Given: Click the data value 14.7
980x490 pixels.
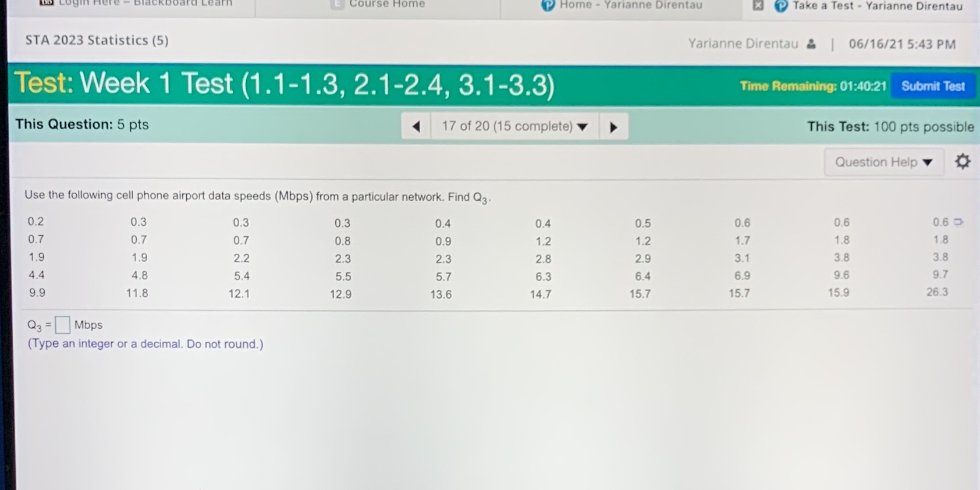Looking at the screenshot, I should pos(540,294).
